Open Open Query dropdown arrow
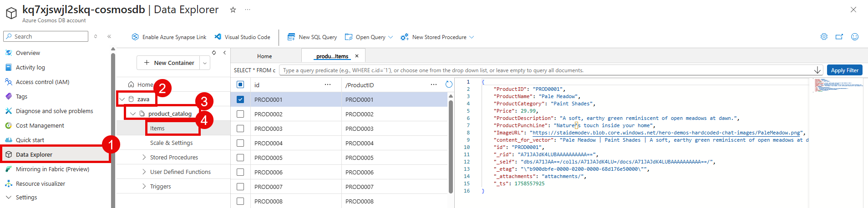The image size is (868, 208). click(x=391, y=37)
